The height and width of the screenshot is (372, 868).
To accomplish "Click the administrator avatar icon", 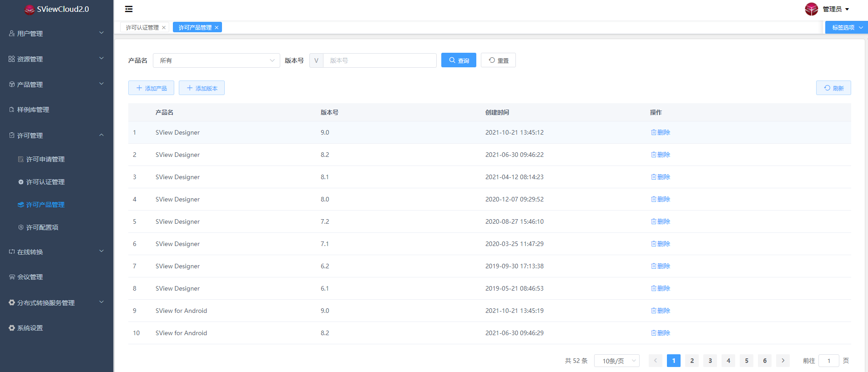I will coord(811,9).
